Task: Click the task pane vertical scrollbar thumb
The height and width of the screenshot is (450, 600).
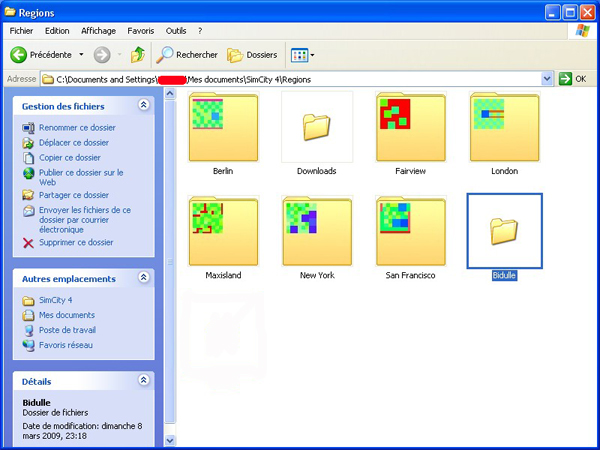Action: pyautogui.click(x=170, y=262)
